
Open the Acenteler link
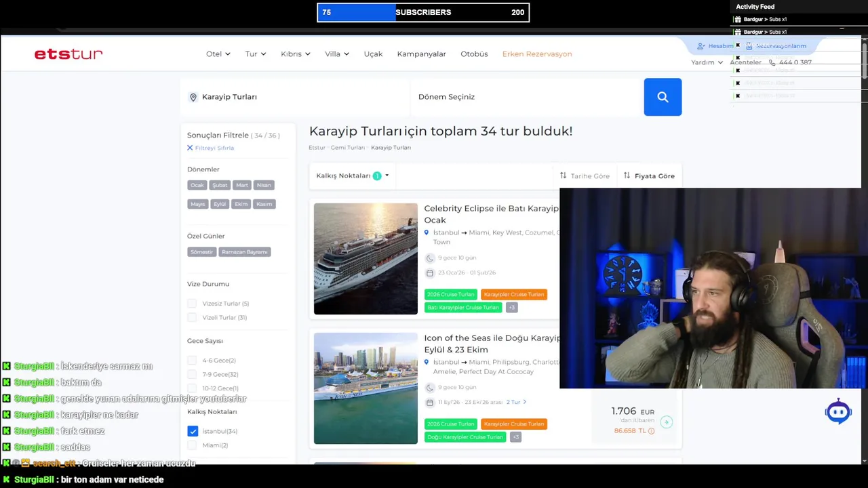745,62
